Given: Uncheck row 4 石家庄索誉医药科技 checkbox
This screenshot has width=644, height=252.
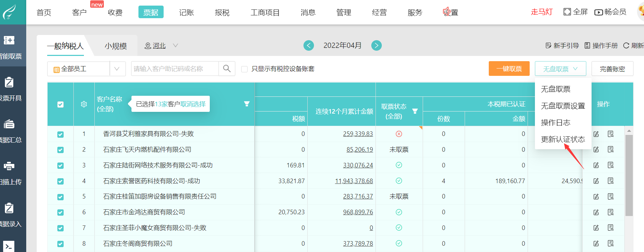Looking at the screenshot, I should tap(60, 181).
